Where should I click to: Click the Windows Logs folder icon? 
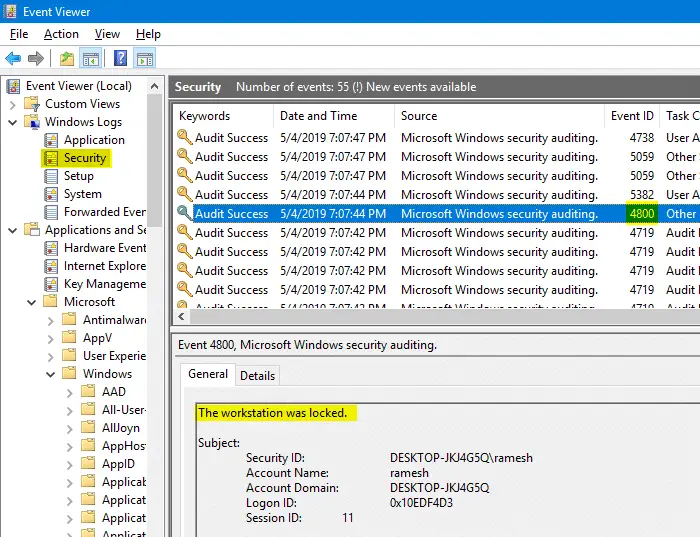click(x=32, y=122)
